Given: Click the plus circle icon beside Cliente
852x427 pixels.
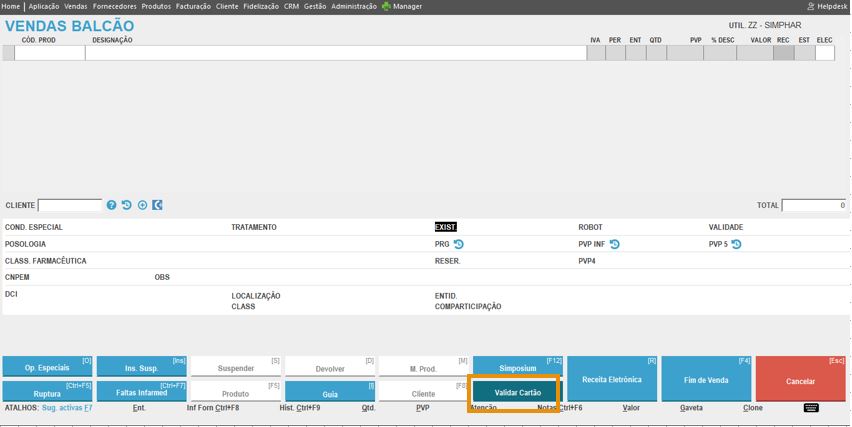Looking at the screenshot, I should click(142, 205).
